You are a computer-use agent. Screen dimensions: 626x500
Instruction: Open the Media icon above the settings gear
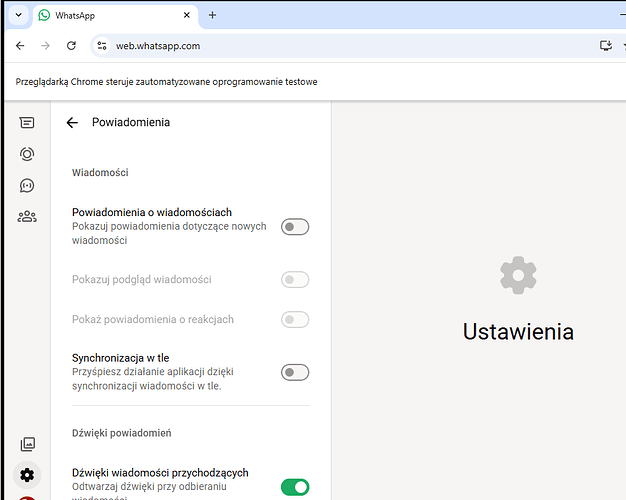point(27,443)
